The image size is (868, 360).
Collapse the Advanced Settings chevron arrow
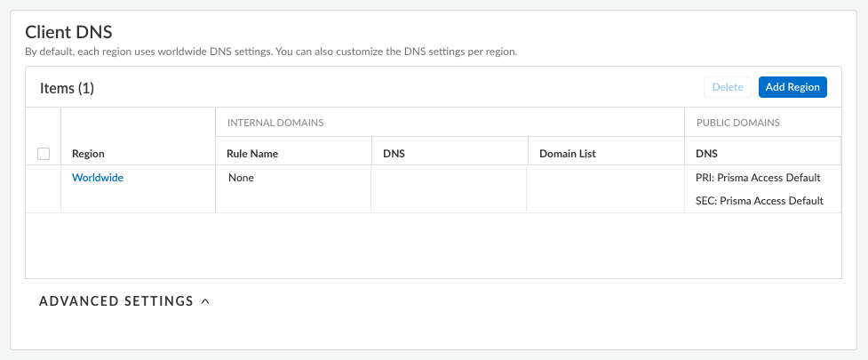205,301
